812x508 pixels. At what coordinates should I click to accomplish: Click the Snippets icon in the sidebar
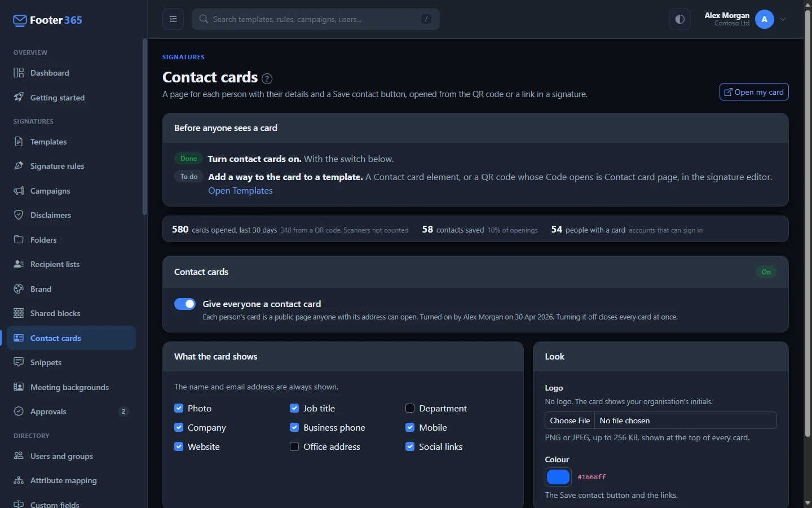point(19,362)
